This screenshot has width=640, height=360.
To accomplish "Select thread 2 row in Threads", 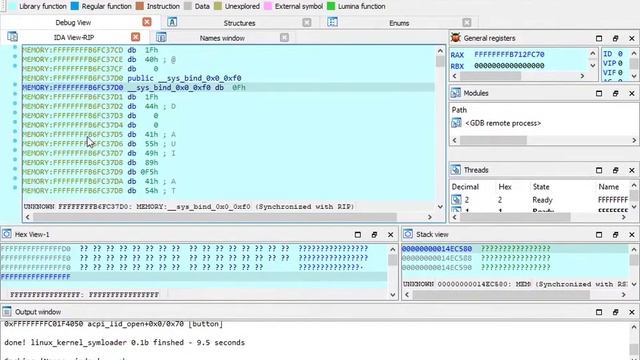I will click(540, 200).
